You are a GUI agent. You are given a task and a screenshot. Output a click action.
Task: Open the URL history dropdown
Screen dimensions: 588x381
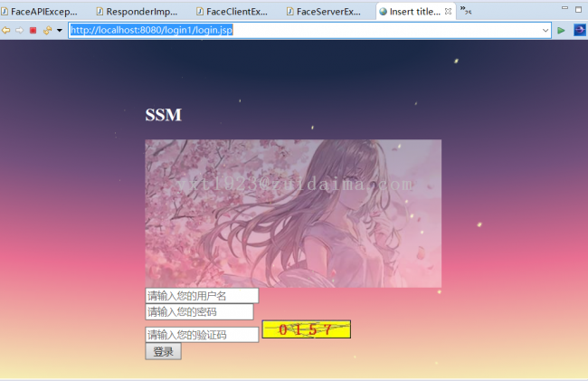545,30
